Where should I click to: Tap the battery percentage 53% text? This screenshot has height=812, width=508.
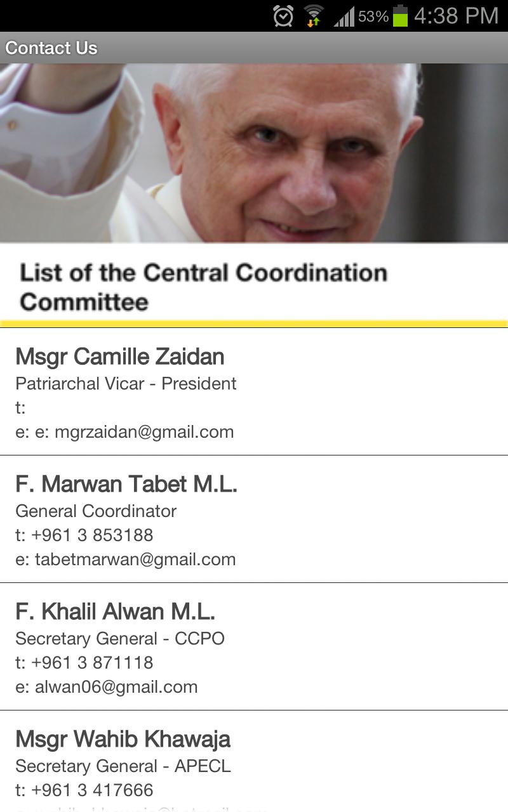click(x=373, y=17)
